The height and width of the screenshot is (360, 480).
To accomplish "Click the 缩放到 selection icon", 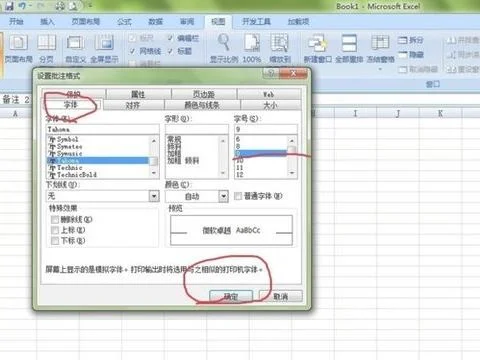I will pyautogui.click(x=280, y=43).
